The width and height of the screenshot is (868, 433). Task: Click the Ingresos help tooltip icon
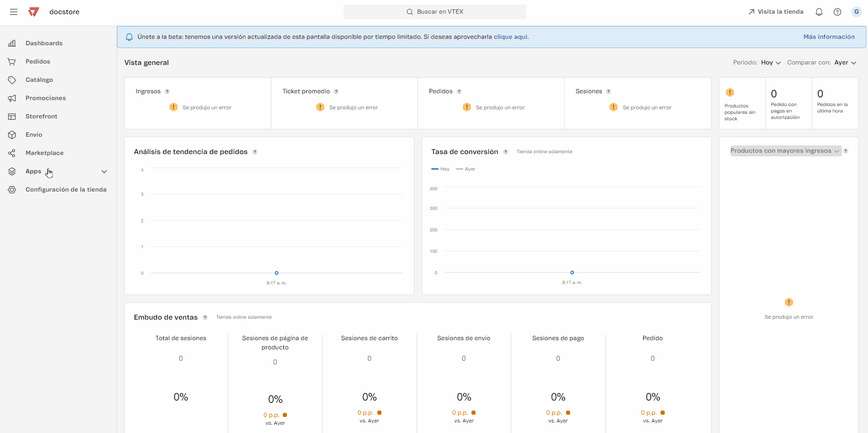[x=167, y=91]
